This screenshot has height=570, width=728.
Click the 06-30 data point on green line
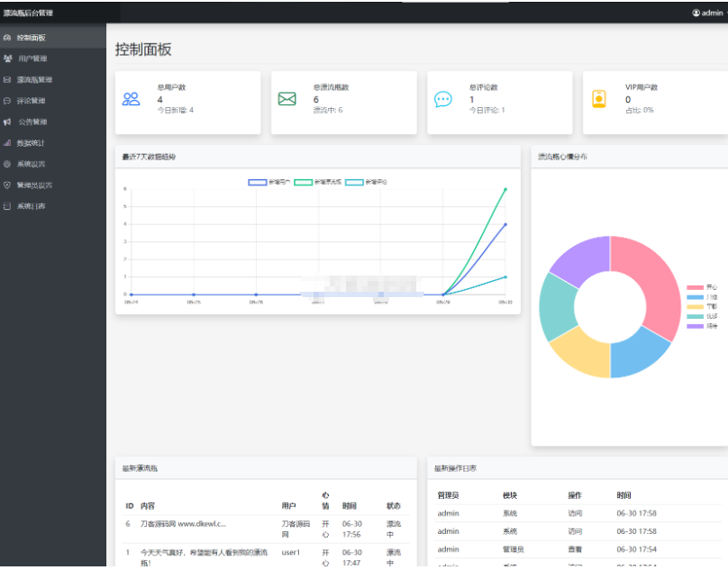505,189
